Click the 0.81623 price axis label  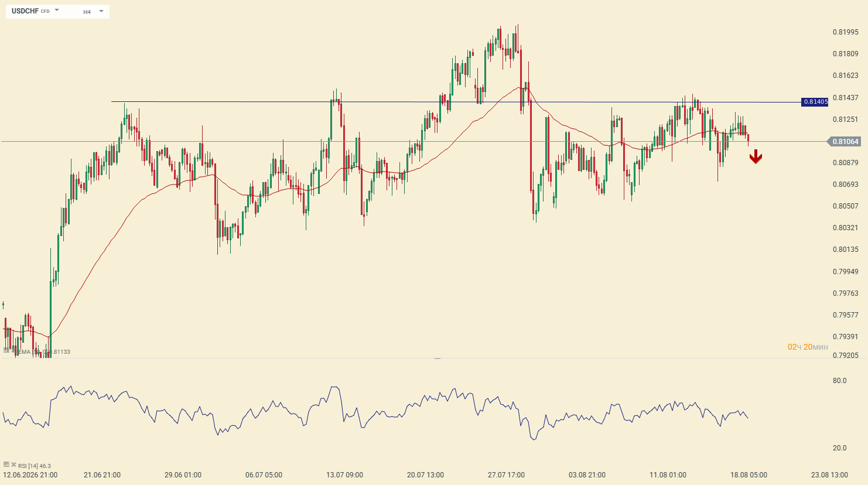click(846, 76)
